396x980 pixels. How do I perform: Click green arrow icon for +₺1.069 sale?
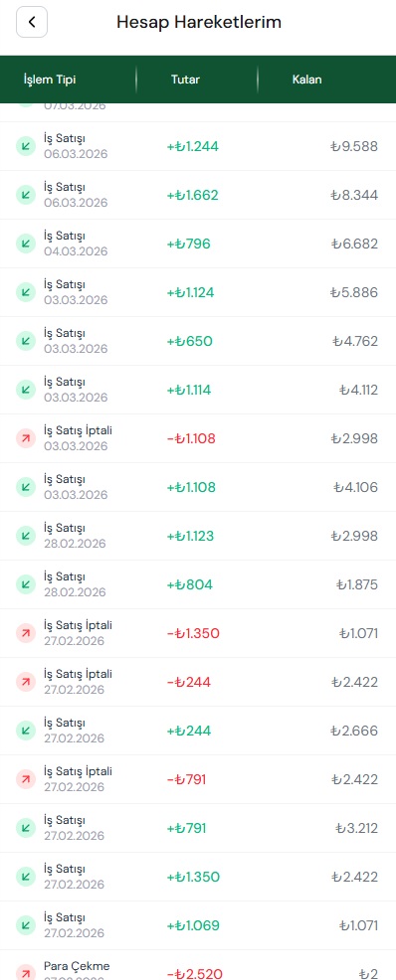point(26,925)
